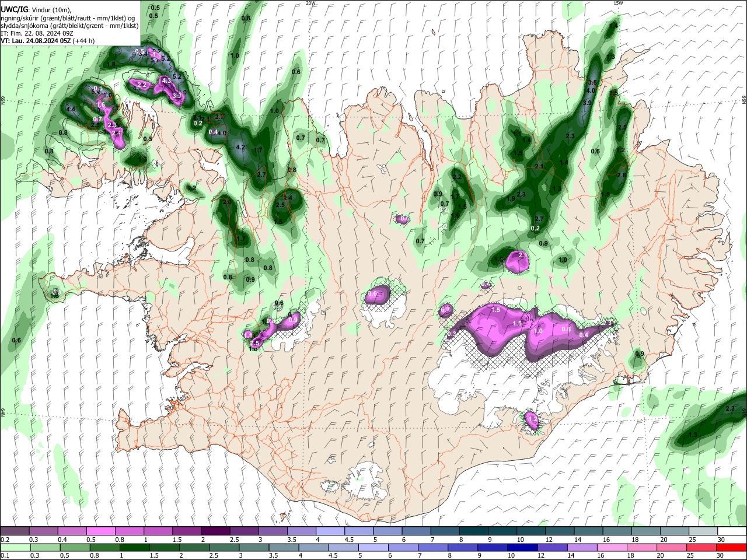The width and height of the screenshot is (747, 560).
Task: Click the 'UWC/IG: Vindur (10m)' title text
Action: tap(36, 9)
